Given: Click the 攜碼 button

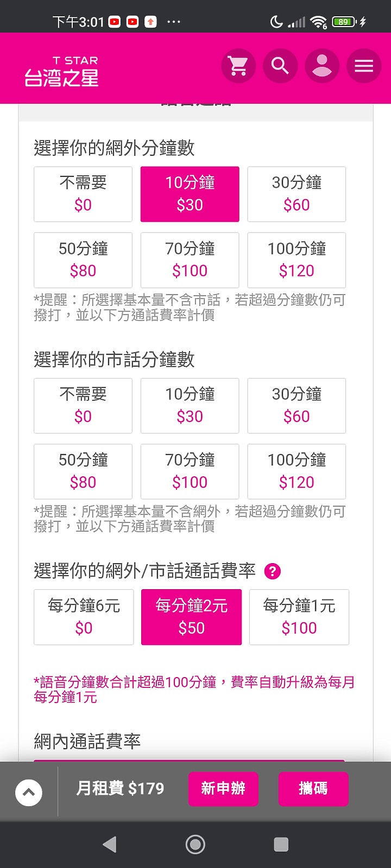Looking at the screenshot, I should coord(313,789).
